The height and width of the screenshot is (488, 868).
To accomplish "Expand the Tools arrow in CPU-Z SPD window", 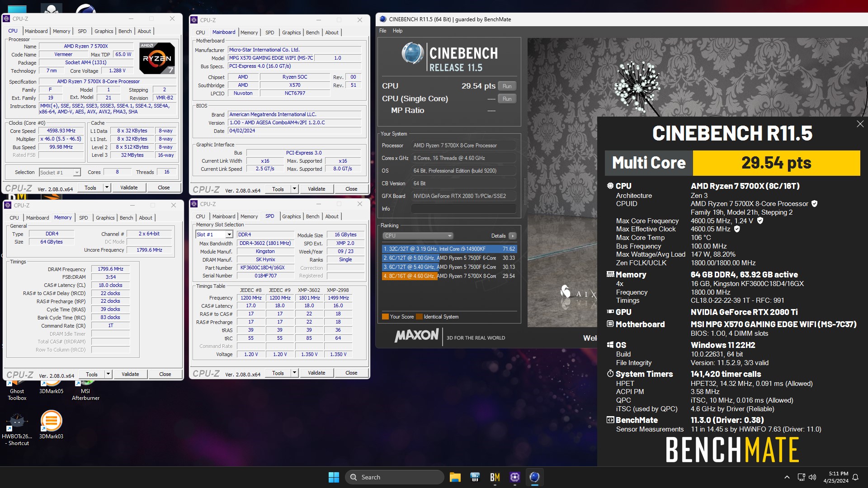I will [x=295, y=373].
